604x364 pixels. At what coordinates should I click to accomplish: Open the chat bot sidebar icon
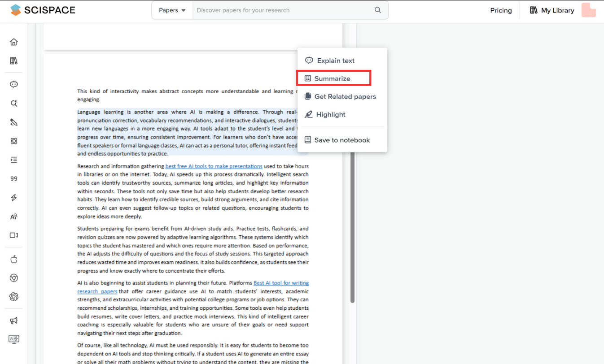tap(14, 84)
